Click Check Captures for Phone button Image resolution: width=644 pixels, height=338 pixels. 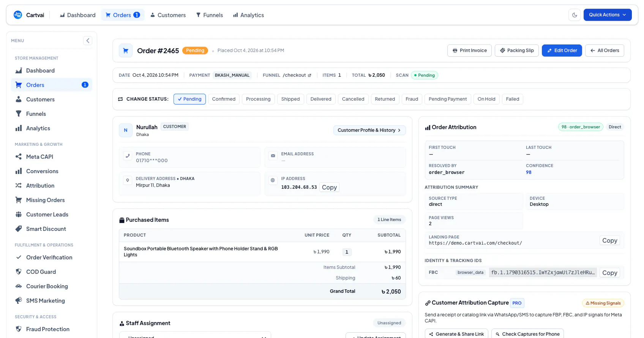point(527,334)
